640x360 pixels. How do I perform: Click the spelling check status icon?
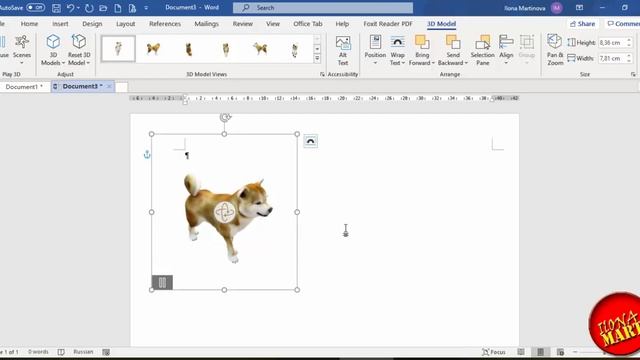[61, 352]
